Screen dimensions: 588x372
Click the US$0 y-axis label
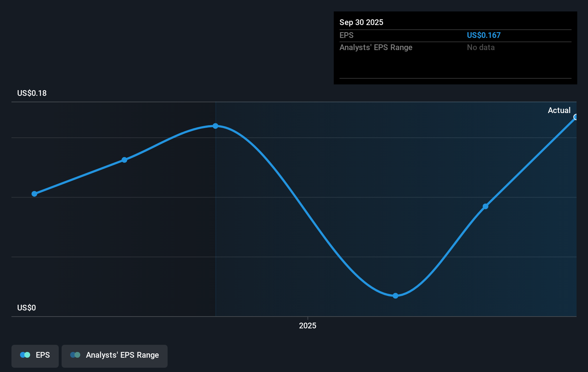pyautogui.click(x=26, y=308)
